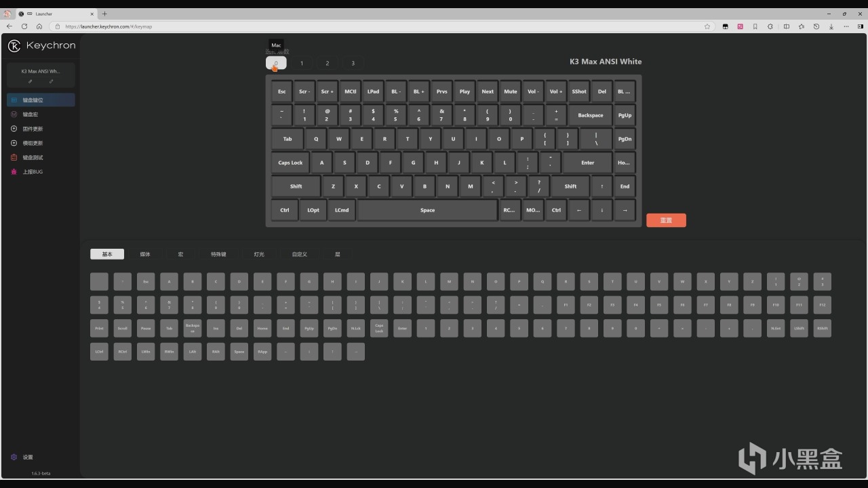Click the K3 Max ANSI White title text

tap(606, 62)
